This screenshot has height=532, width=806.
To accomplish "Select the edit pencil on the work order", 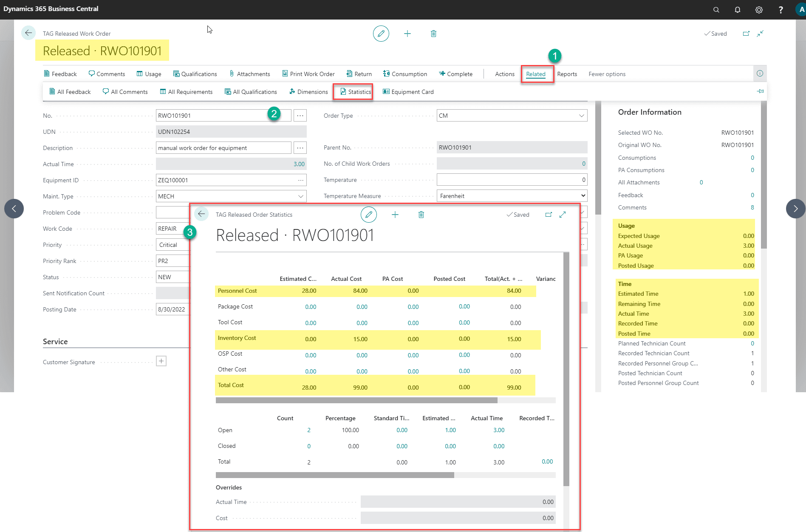I will pos(381,34).
